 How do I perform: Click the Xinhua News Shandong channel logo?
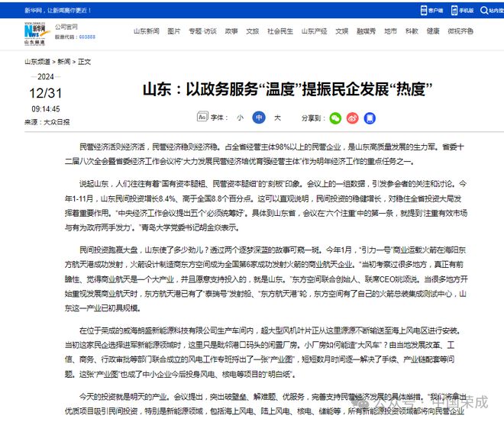tap(37, 34)
